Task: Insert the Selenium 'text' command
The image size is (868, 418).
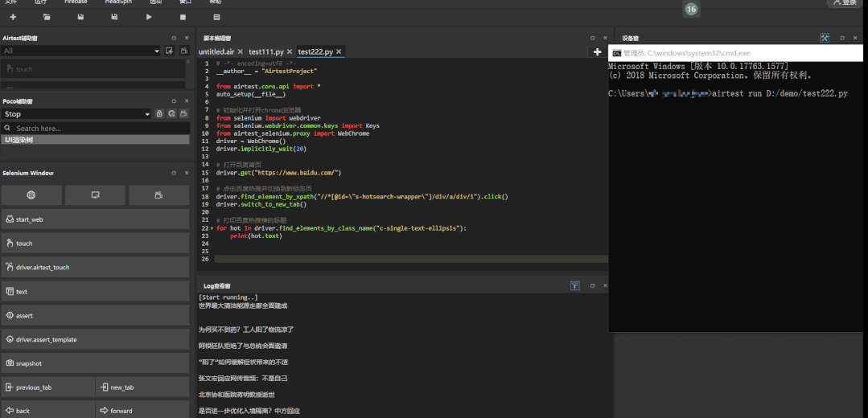Action: (95, 291)
